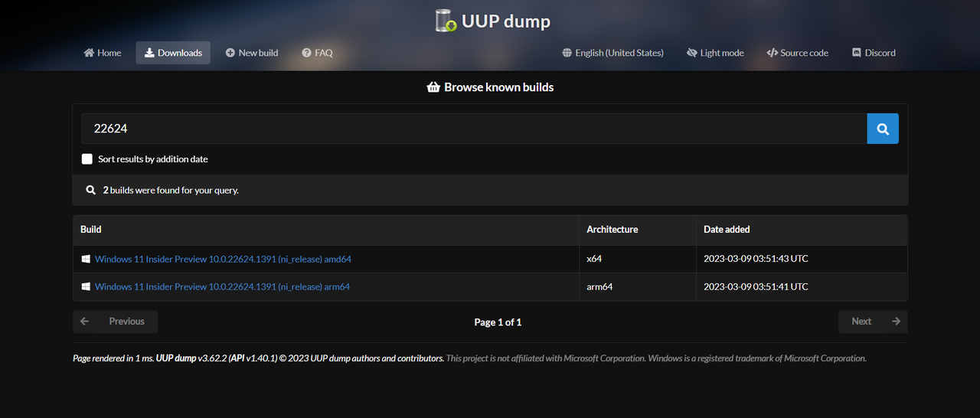Image resolution: width=980 pixels, height=418 pixels.
Task: Click the Previous page button
Action: [x=116, y=322]
